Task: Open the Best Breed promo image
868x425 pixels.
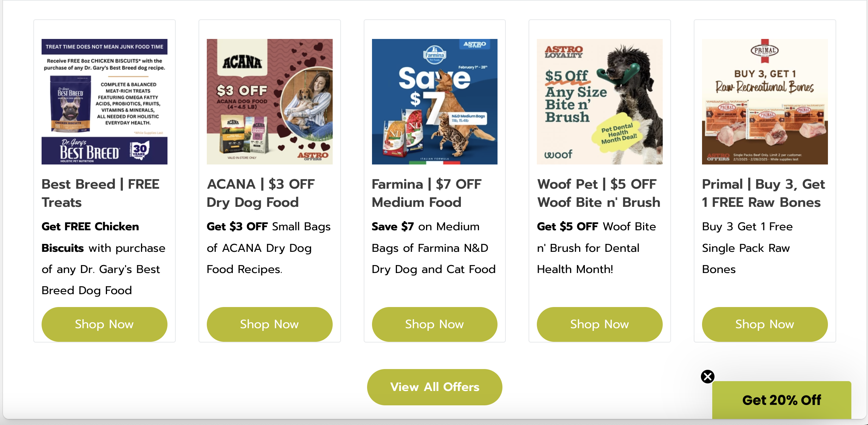Action: pyautogui.click(x=104, y=101)
